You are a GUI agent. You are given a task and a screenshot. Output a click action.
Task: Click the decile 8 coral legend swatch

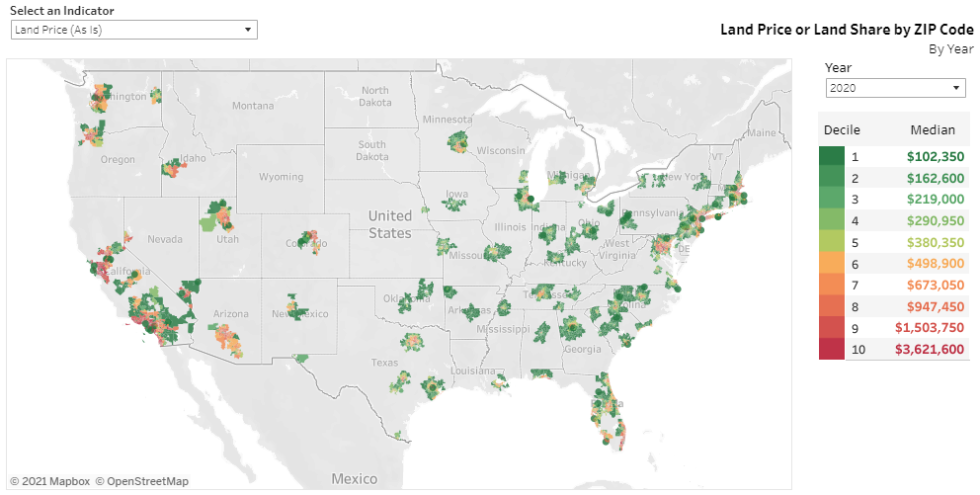point(831,306)
